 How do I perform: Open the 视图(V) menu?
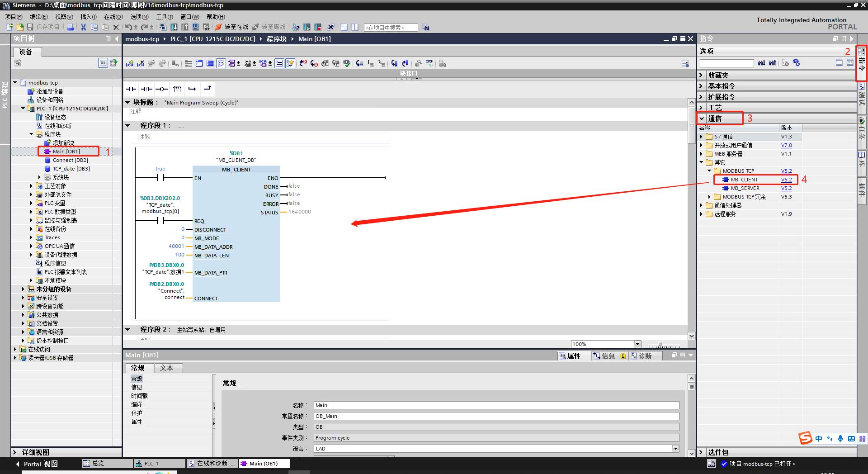coord(64,17)
